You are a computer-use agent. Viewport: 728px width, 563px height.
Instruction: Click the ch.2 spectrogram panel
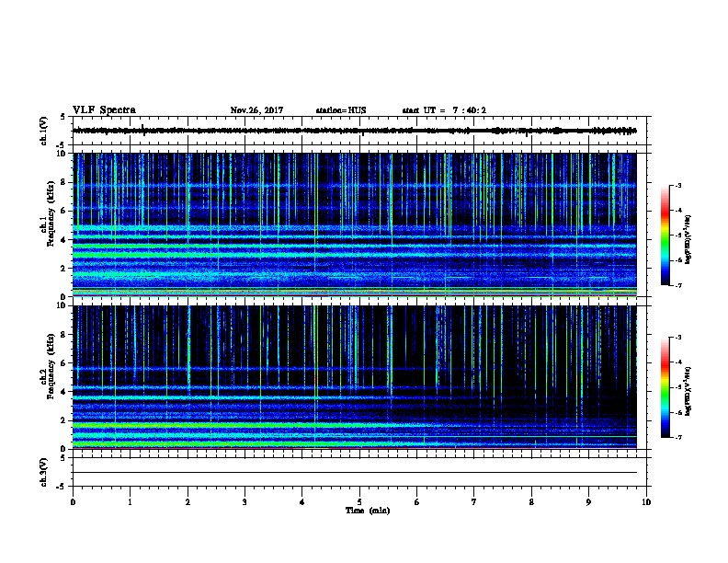click(x=355, y=377)
